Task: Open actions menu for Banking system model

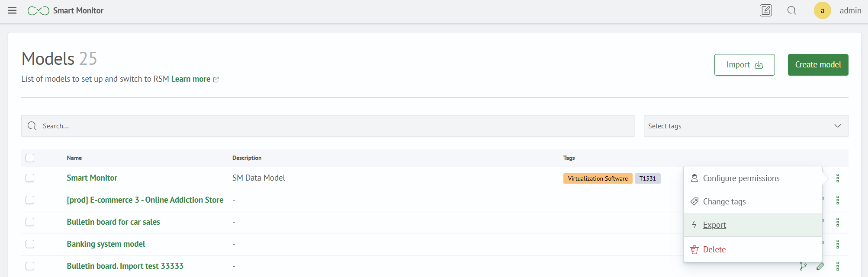Action: 838,244
